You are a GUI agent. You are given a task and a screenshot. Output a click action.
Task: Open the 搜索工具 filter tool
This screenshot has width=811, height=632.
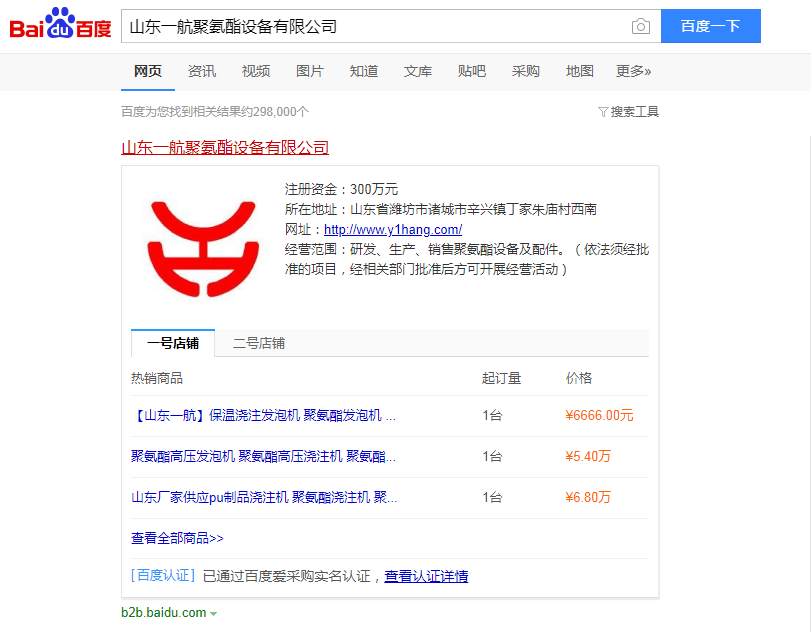[629, 112]
